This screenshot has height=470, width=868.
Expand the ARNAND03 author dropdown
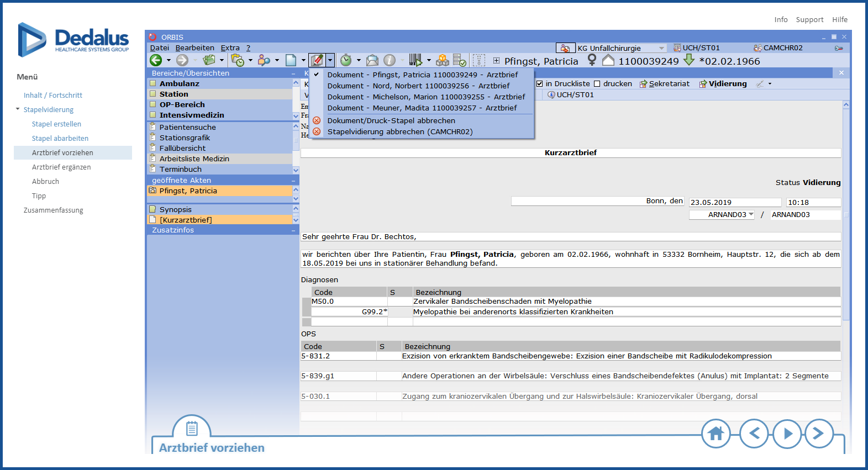click(x=751, y=215)
